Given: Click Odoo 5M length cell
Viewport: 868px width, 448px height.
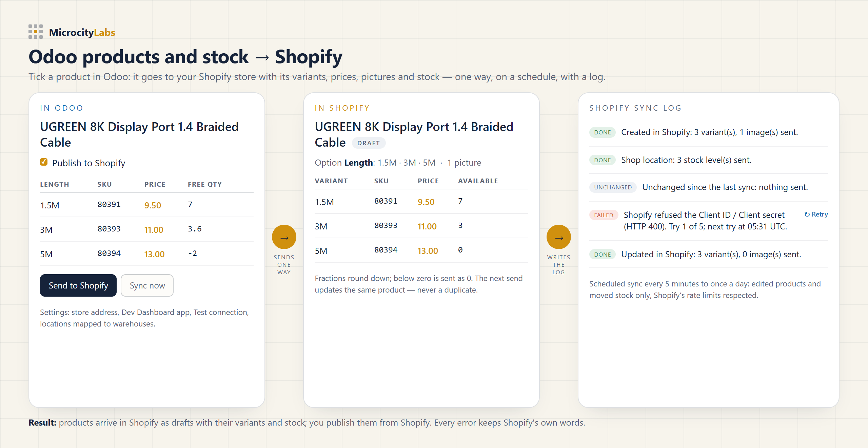Looking at the screenshot, I should tap(46, 254).
